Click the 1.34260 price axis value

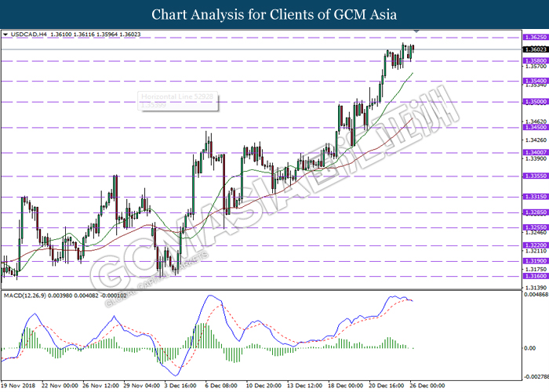536,140
